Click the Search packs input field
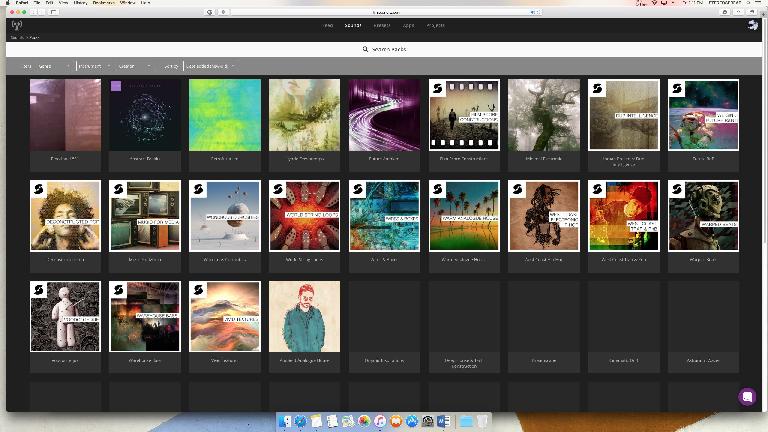This screenshot has height=432, width=768. (x=384, y=49)
